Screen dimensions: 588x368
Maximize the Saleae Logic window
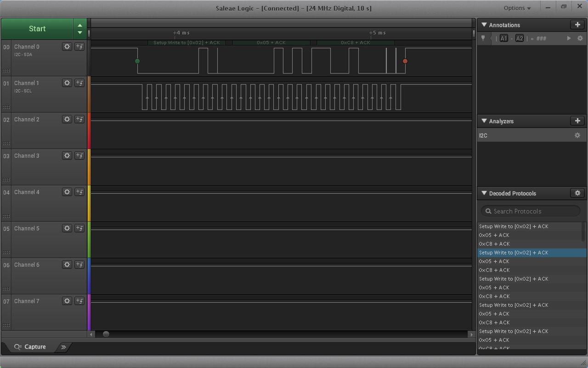pos(564,7)
